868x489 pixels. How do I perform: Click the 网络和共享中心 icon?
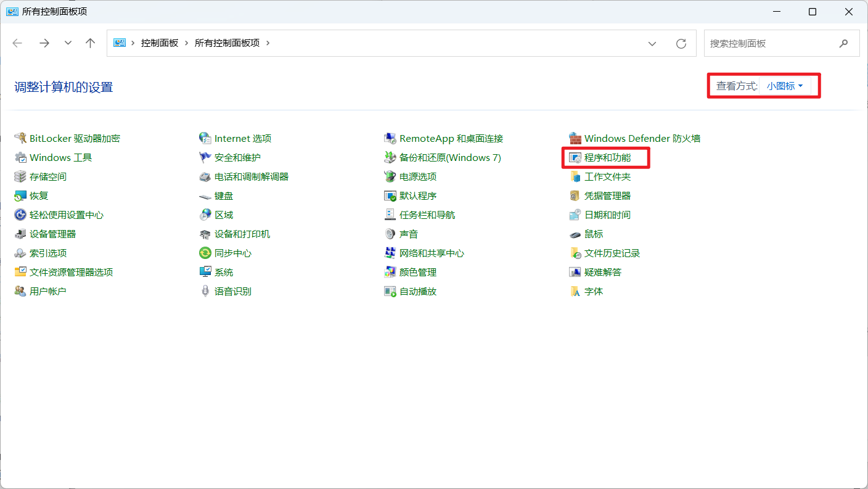pyautogui.click(x=390, y=253)
